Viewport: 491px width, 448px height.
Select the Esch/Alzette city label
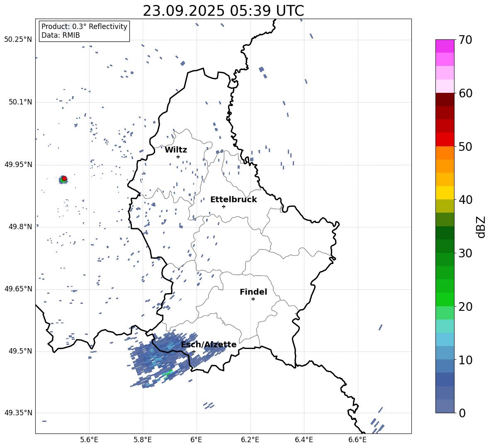click(x=209, y=344)
